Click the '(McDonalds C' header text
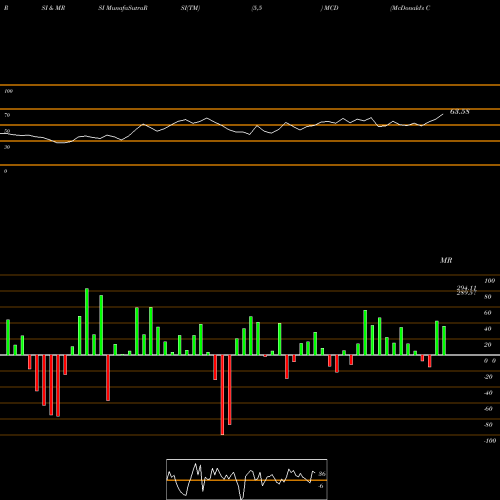The image size is (500, 500). point(410,8)
